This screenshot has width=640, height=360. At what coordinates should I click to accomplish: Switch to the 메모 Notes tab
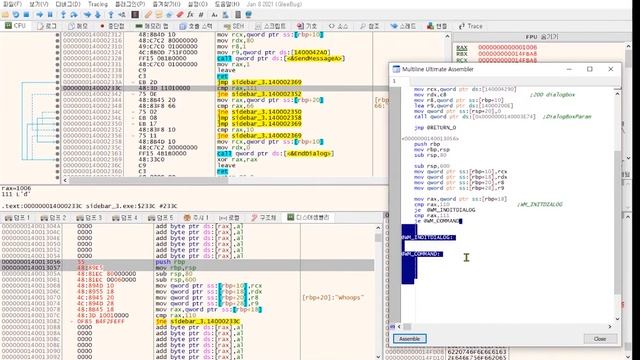click(78, 26)
